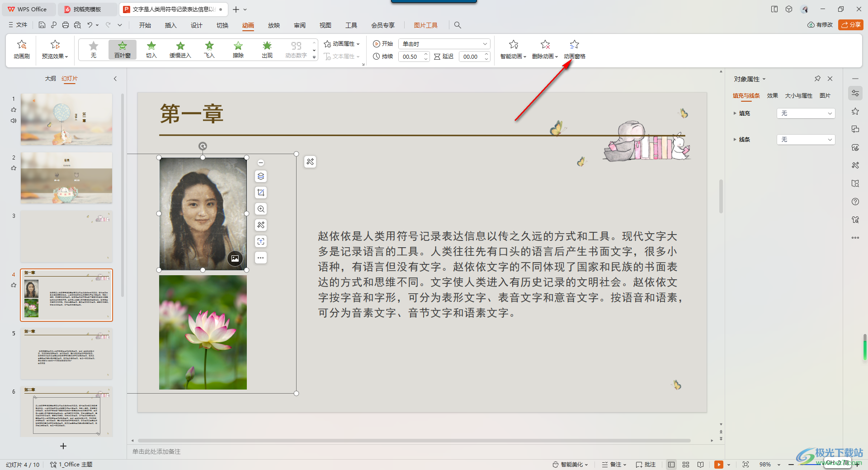Click the zoom magnifier icon beside image
Viewport: 868px width, 470px height.
point(261,209)
